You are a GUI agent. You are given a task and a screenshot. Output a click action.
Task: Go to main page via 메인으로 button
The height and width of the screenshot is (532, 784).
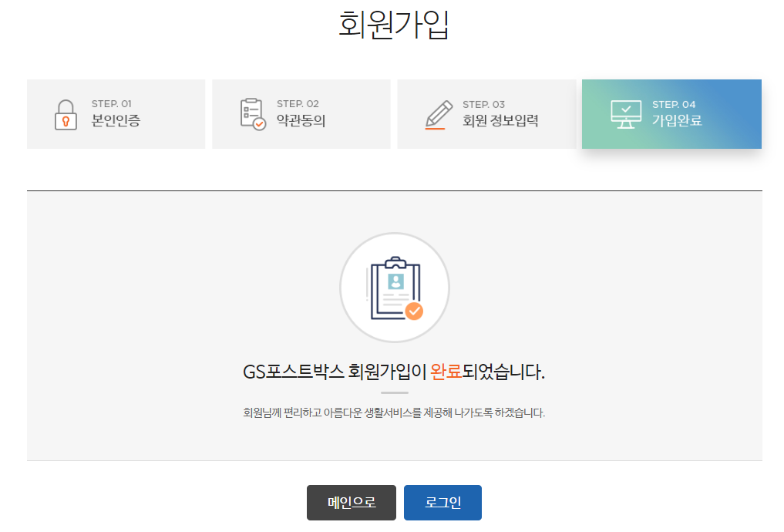[352, 503]
